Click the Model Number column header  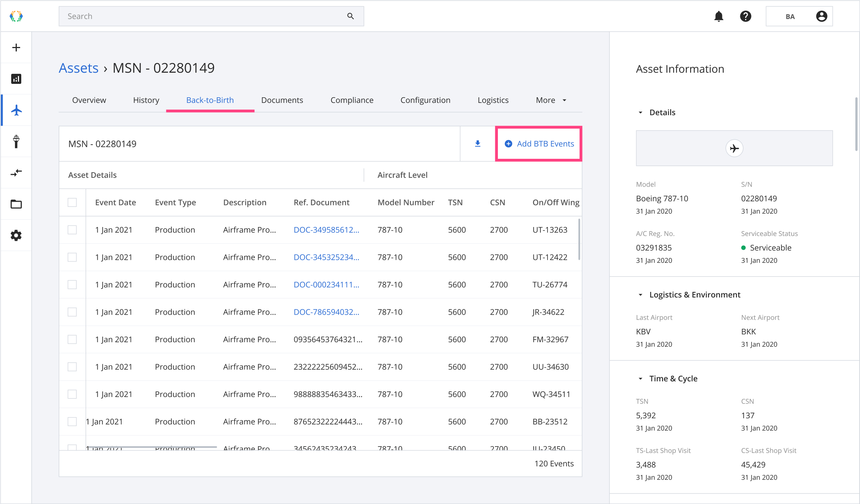click(406, 202)
